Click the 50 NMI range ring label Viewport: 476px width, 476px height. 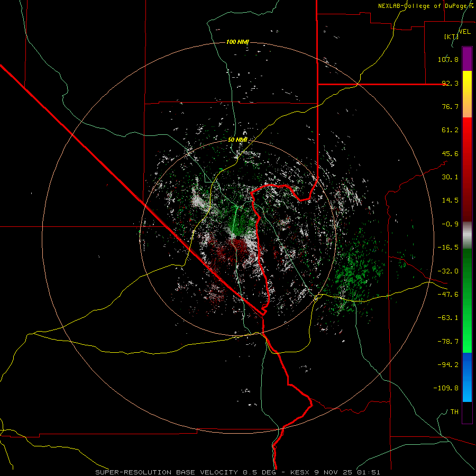coord(237,140)
